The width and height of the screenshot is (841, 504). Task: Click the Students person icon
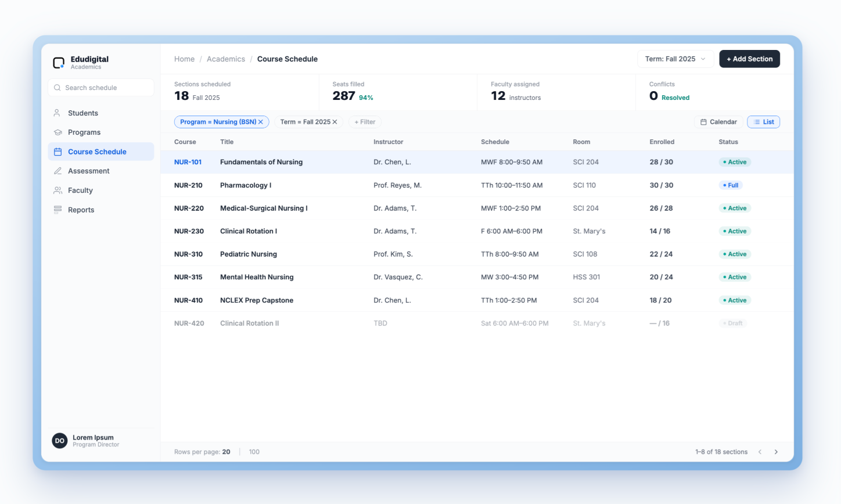pyautogui.click(x=57, y=113)
